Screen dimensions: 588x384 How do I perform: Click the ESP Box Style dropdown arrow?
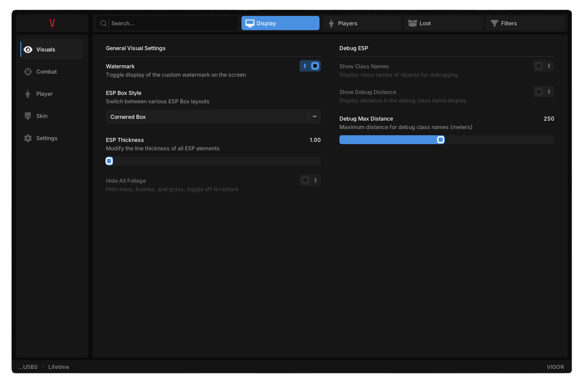[x=315, y=117]
